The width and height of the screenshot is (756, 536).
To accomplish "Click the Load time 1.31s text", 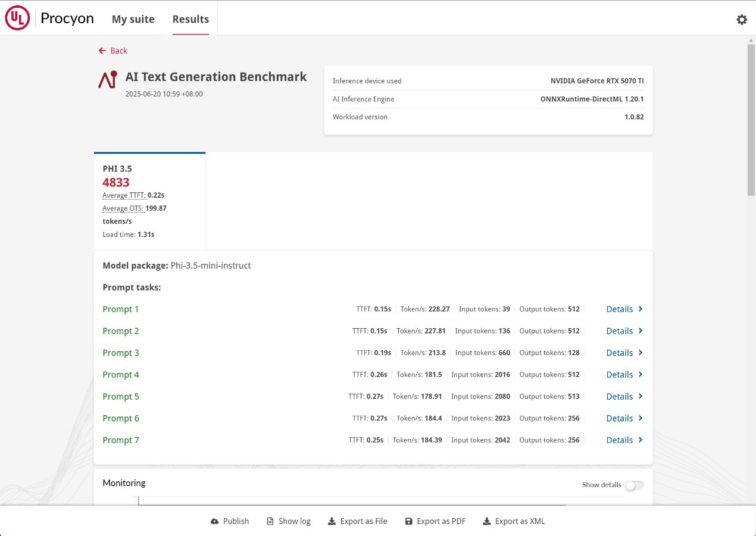I will 129,235.
